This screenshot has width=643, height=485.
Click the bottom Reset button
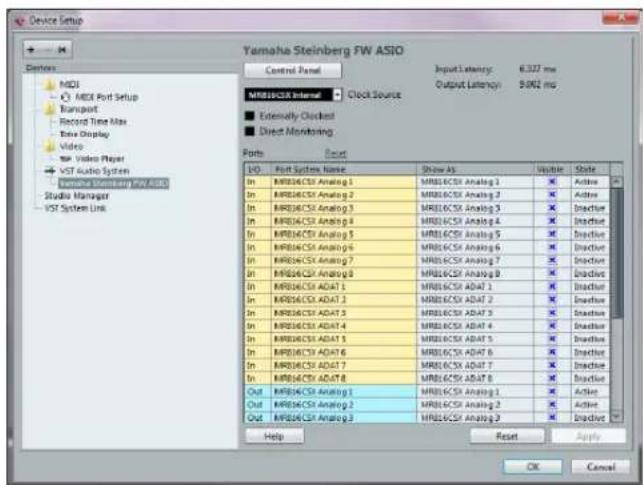pos(507,436)
